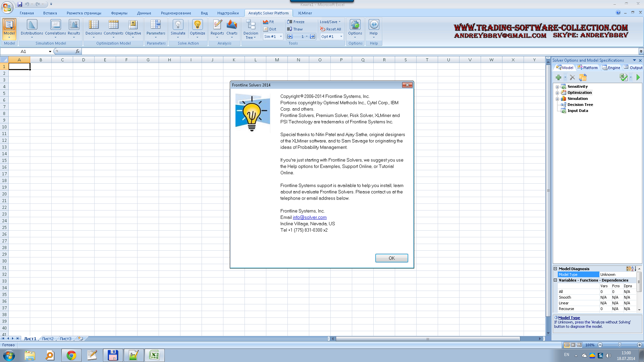644x362 pixels.
Task: Click the green plus add icon
Action: (558, 77)
